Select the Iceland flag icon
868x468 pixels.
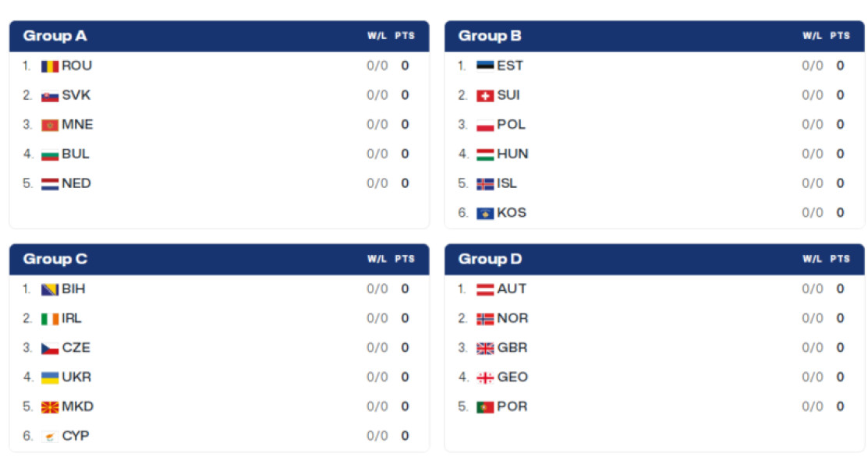point(485,184)
